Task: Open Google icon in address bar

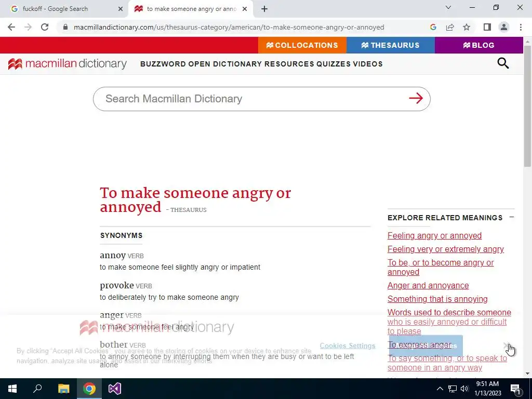Action: pos(433,27)
